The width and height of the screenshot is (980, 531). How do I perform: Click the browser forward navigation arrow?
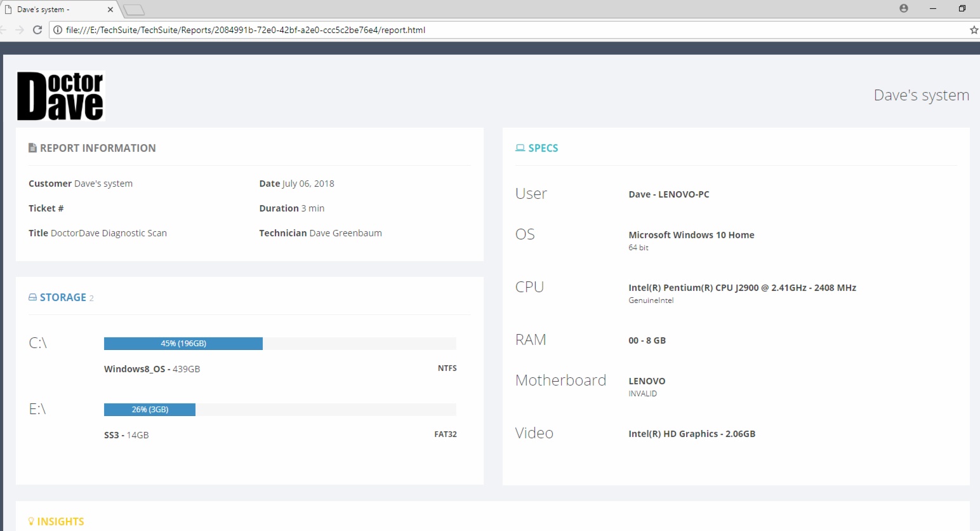point(20,29)
